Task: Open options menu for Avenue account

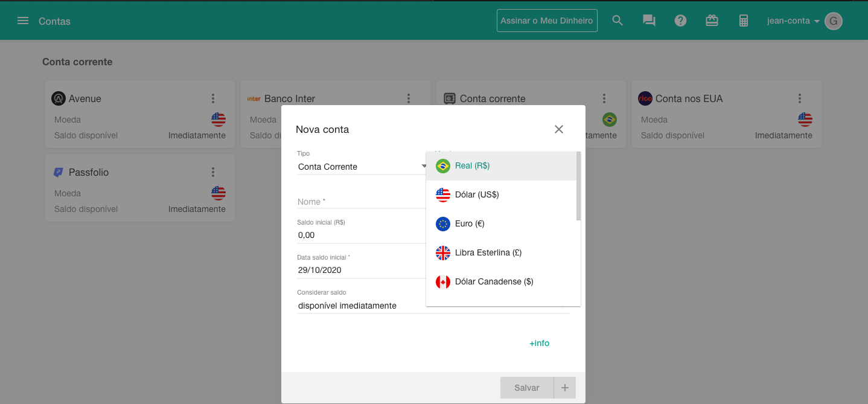Action: [213, 98]
